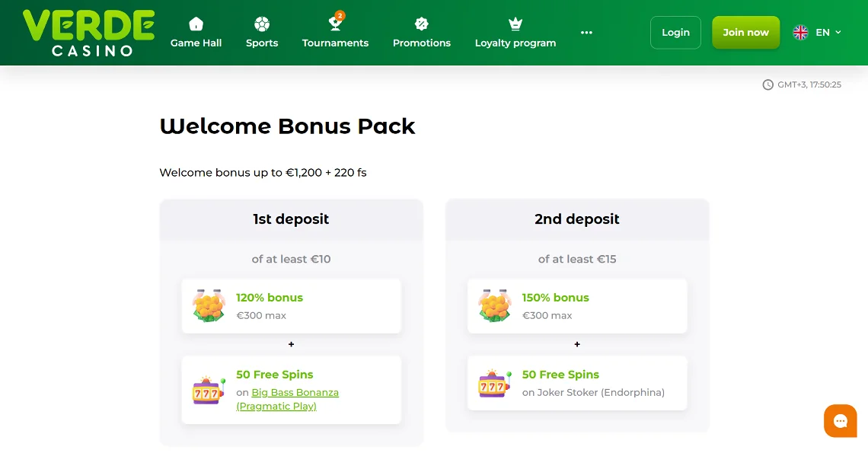Click the 150% bonus coins icon
The image size is (868, 453).
[x=494, y=305]
